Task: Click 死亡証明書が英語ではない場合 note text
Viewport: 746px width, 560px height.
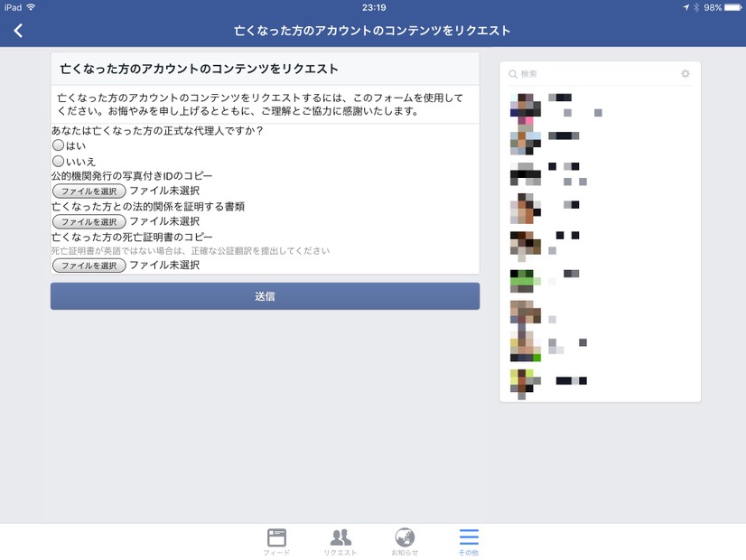Action: (x=191, y=251)
